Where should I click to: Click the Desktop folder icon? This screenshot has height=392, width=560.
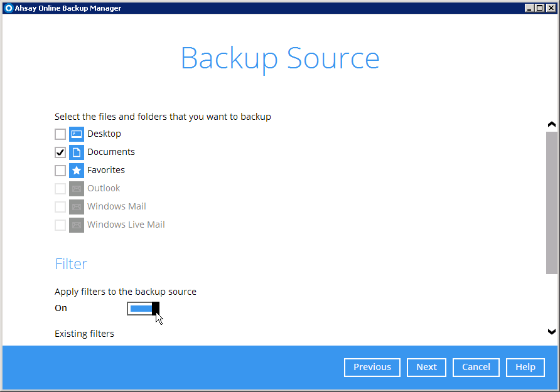coord(77,134)
